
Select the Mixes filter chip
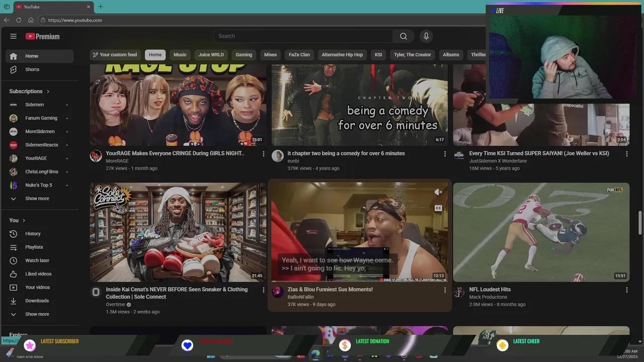pos(270,55)
